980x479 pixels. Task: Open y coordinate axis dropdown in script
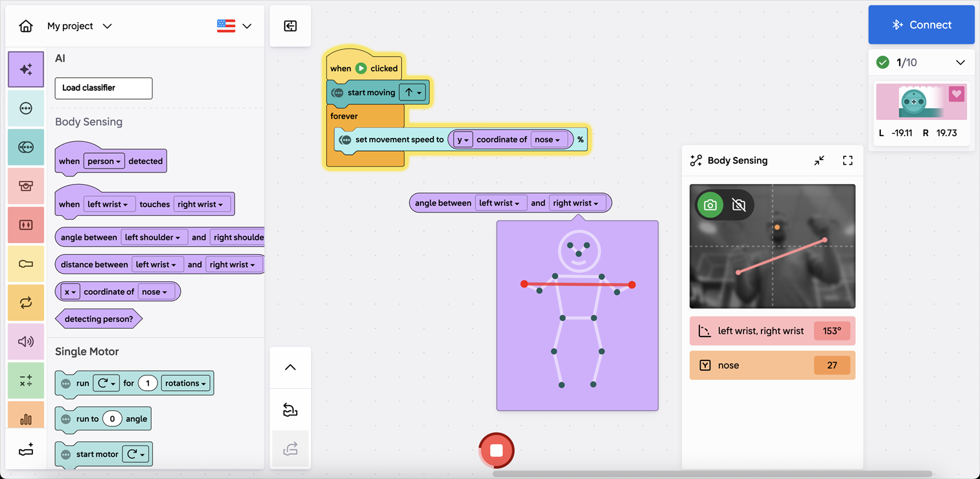(x=462, y=139)
